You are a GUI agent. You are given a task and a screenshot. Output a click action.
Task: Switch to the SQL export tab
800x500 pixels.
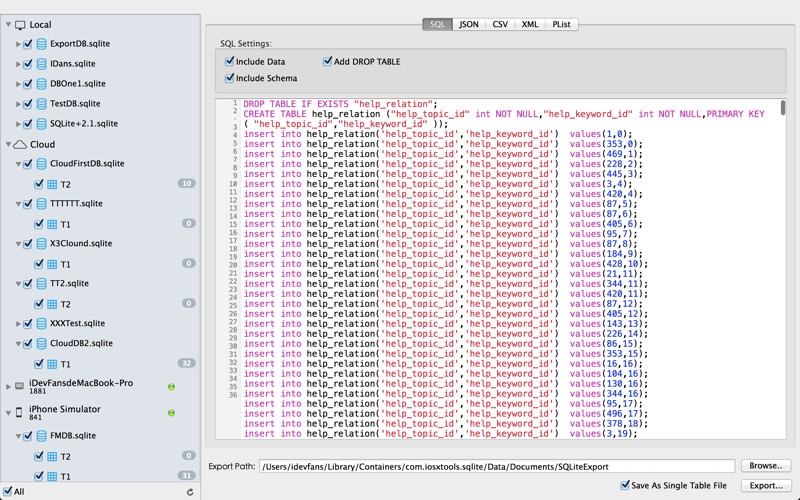tap(437, 24)
